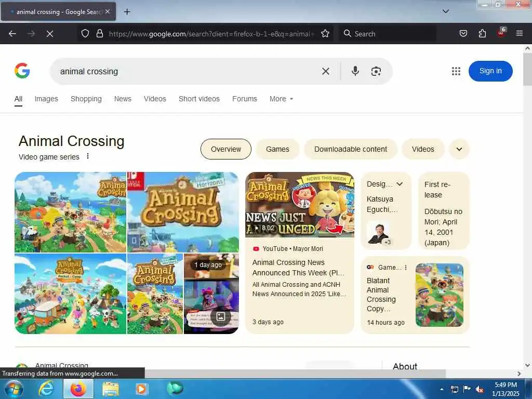Open Animal Crossing News Announced This Week link
The height and width of the screenshot is (399, 532).
point(299,268)
